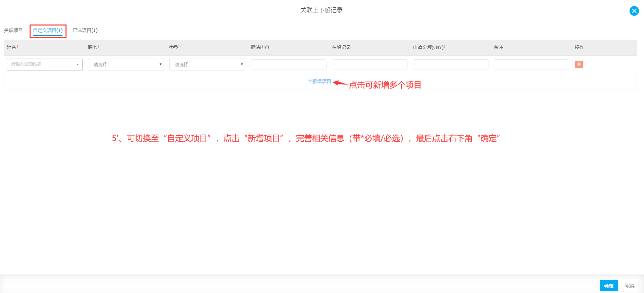Image resolution: width=644 pixels, height=293 pixels.
Task: Click the 关联上下船记录 dialog title
Action: 321,10
